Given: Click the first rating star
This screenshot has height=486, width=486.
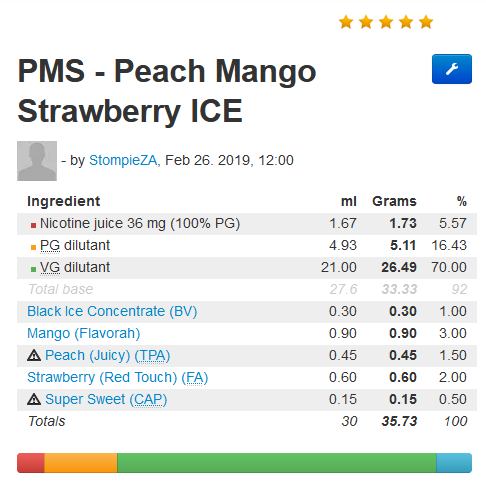Looking at the screenshot, I should tap(346, 23).
